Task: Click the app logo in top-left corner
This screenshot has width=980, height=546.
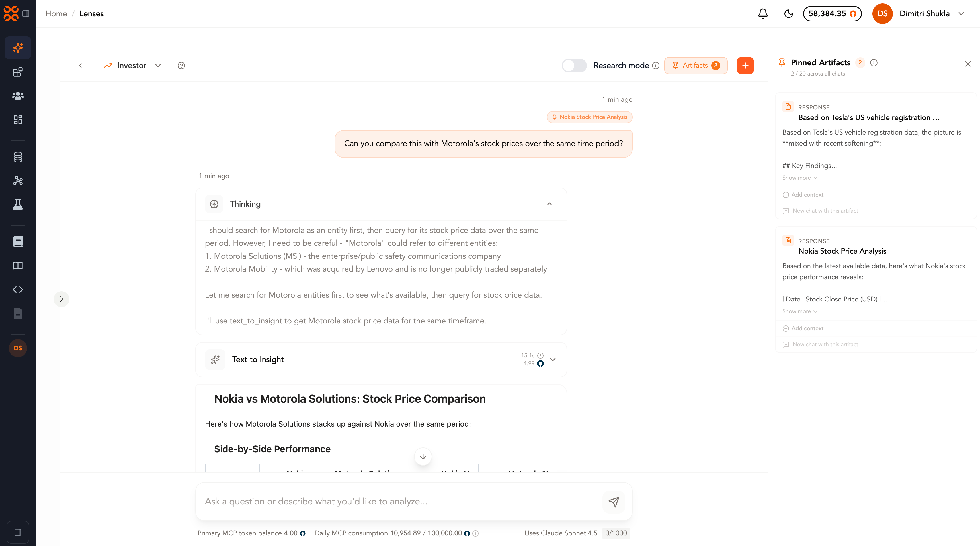Action: [x=11, y=13]
